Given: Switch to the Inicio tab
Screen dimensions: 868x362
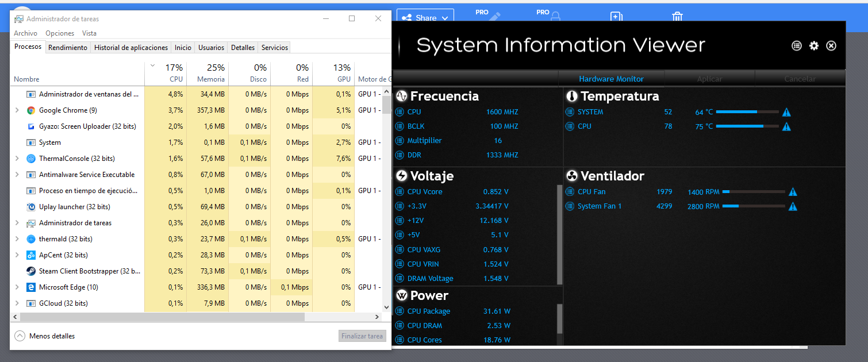Looking at the screenshot, I should tap(183, 48).
